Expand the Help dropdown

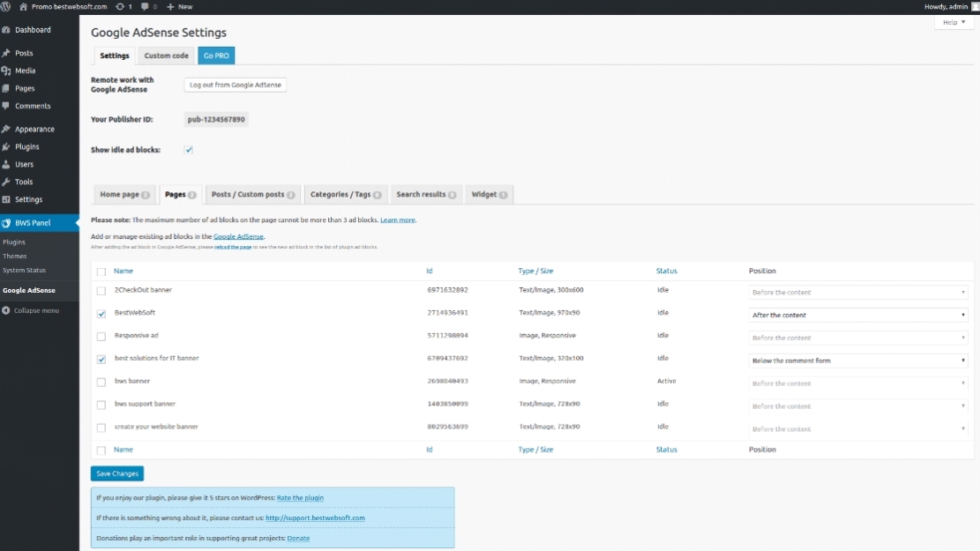coord(954,23)
